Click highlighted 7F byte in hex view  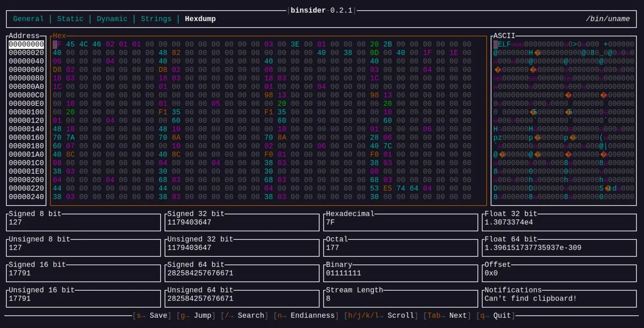[57, 44]
